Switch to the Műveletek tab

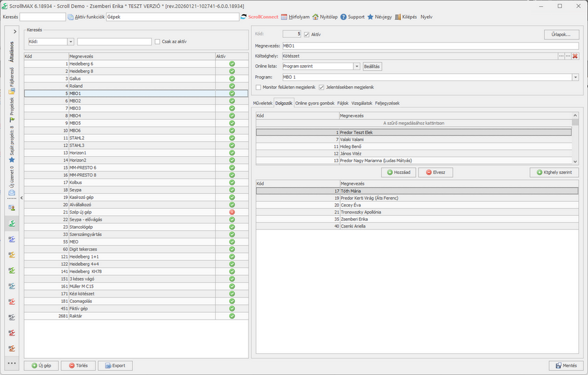coord(263,103)
